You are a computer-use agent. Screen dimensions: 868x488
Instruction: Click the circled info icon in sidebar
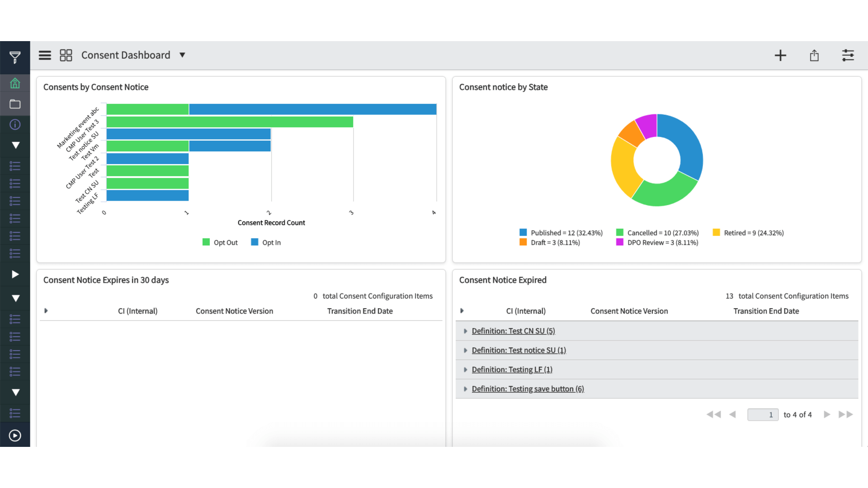pyautogui.click(x=15, y=125)
